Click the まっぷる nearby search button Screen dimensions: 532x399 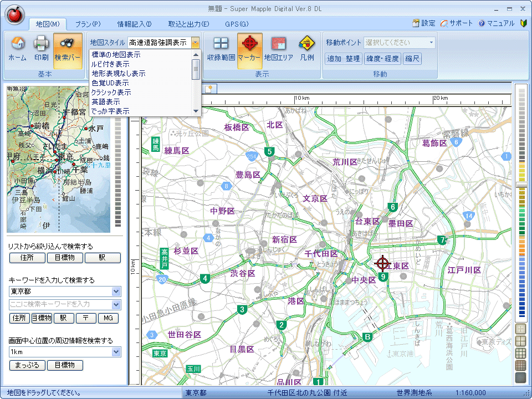[x=27, y=365]
